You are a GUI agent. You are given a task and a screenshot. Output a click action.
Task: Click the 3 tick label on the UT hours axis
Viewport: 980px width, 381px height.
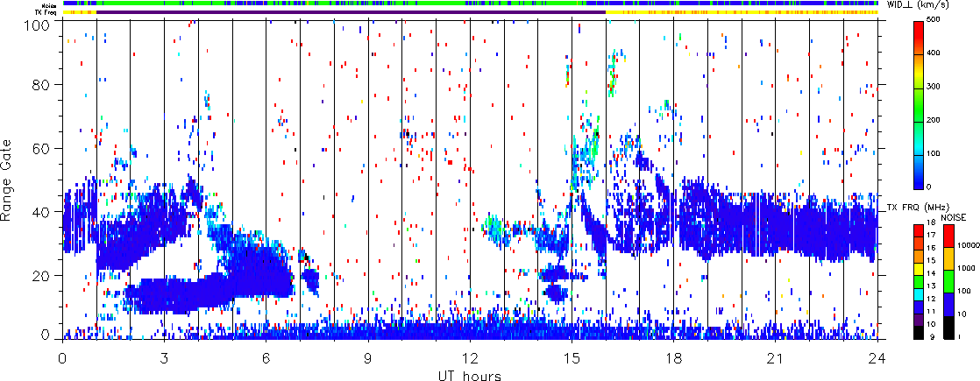point(165,358)
